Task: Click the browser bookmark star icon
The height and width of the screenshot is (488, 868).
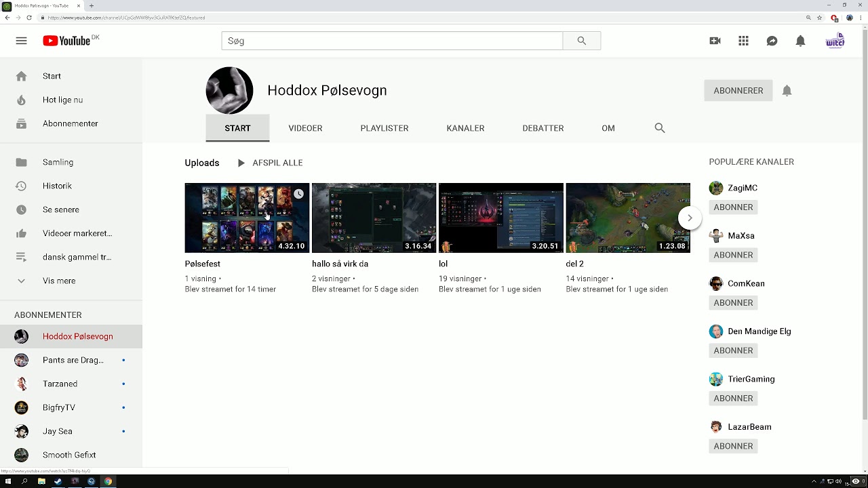Action: pyautogui.click(x=819, y=18)
